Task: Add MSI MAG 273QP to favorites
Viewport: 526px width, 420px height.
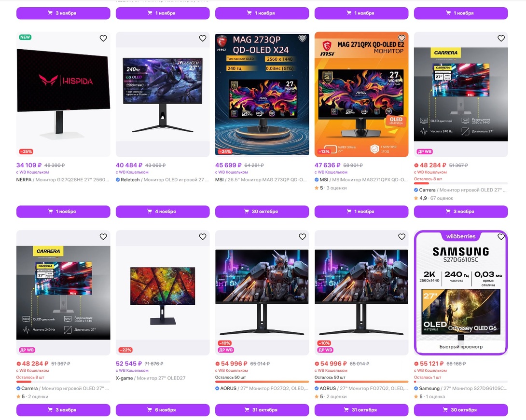Action: [x=302, y=38]
